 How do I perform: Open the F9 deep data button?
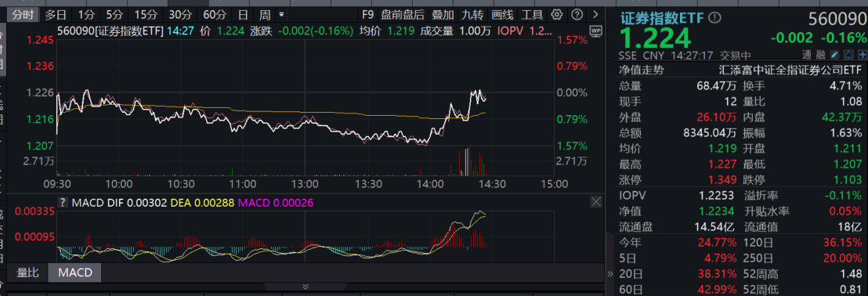click(x=367, y=14)
